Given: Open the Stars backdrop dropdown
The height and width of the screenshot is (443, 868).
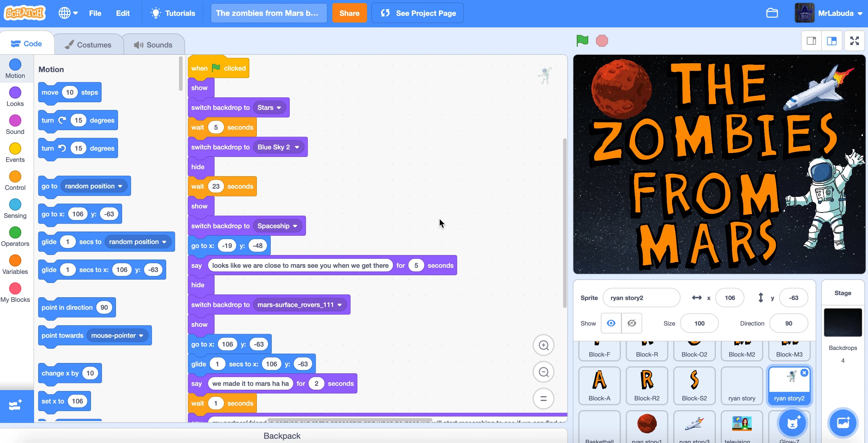Looking at the screenshot, I should pos(269,107).
